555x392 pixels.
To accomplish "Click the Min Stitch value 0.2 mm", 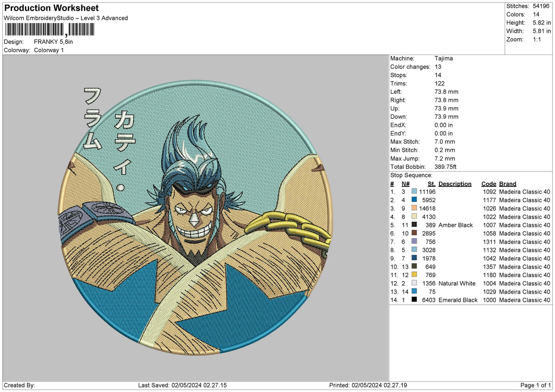I will 444,150.
